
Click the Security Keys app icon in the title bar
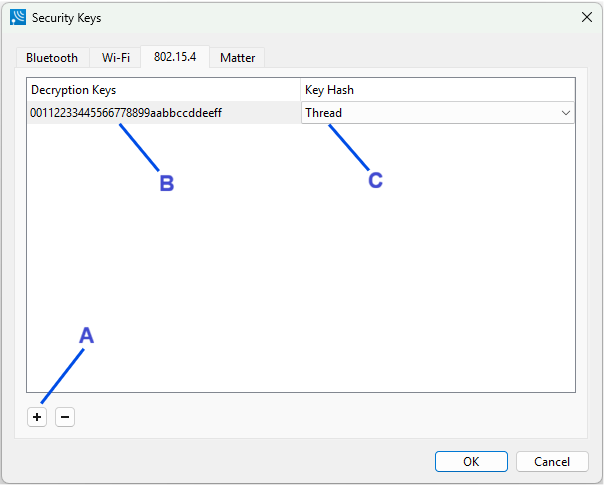coord(18,17)
